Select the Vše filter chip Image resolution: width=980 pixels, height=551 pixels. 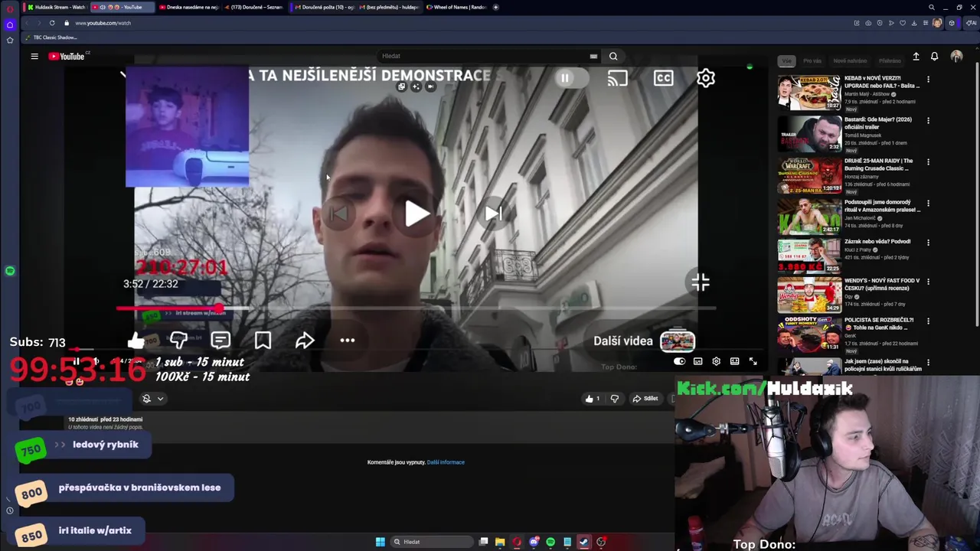click(x=786, y=60)
